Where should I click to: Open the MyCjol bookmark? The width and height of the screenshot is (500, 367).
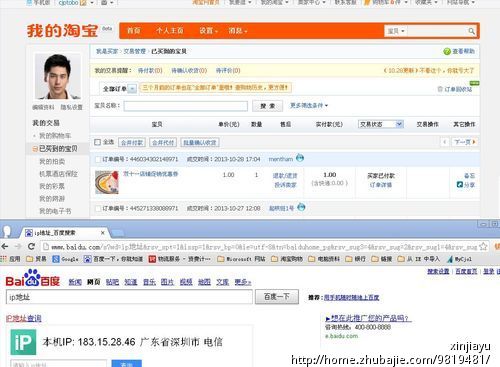[459, 259]
